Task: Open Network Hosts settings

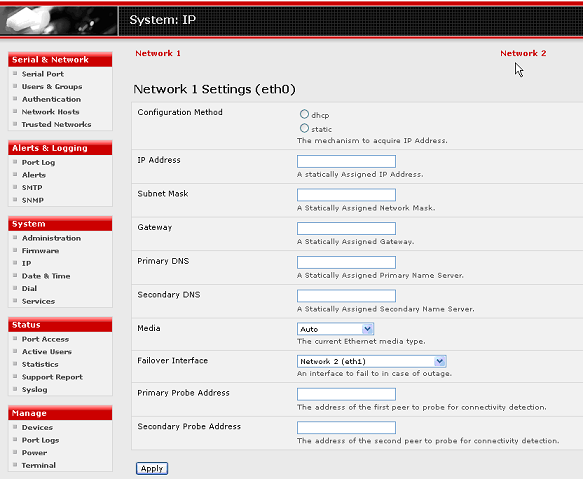Action: 50,112
